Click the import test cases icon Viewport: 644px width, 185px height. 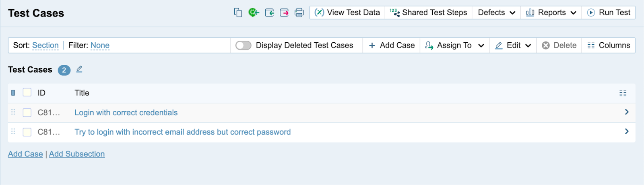pos(269,13)
